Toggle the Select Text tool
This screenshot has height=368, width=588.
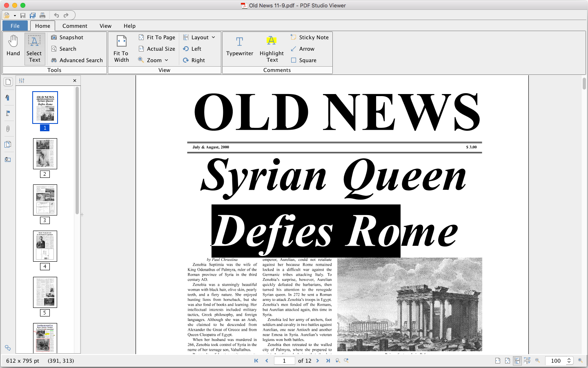pos(34,49)
